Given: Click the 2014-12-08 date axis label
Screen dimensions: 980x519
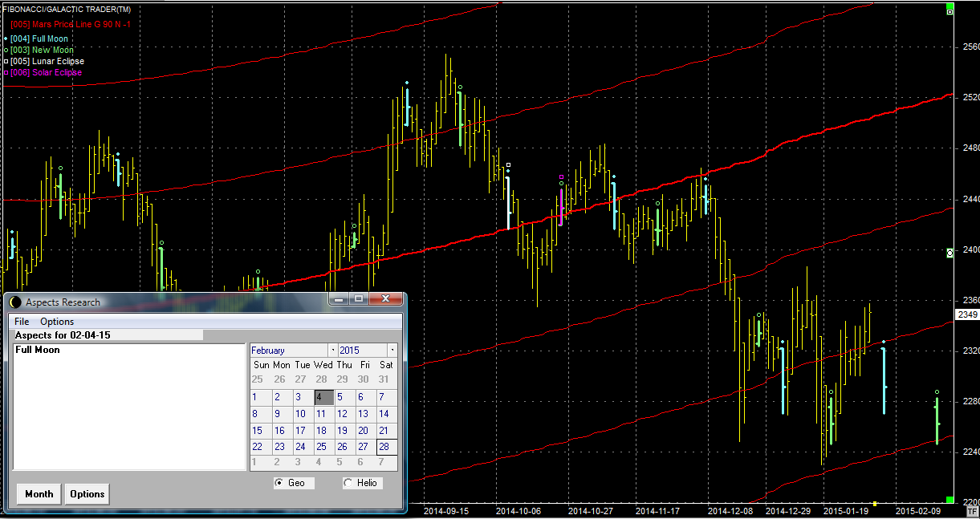Looking at the screenshot, I should 730,510.
